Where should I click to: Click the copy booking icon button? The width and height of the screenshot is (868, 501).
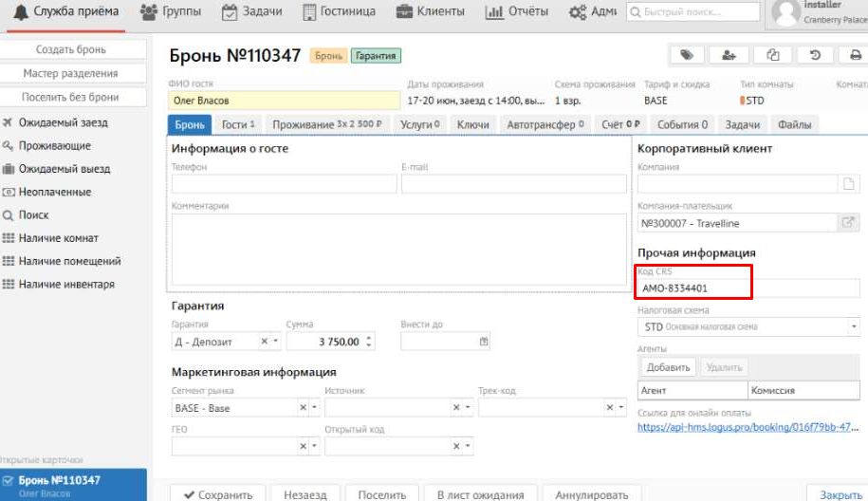tap(772, 55)
